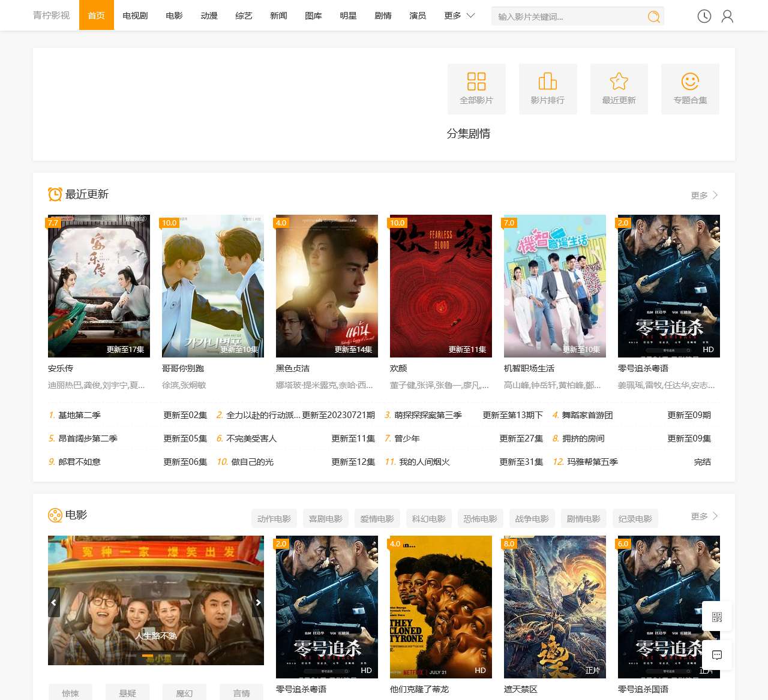Filter by 恐怖电影 tag
This screenshot has height=700, width=768.
pyautogui.click(x=481, y=519)
